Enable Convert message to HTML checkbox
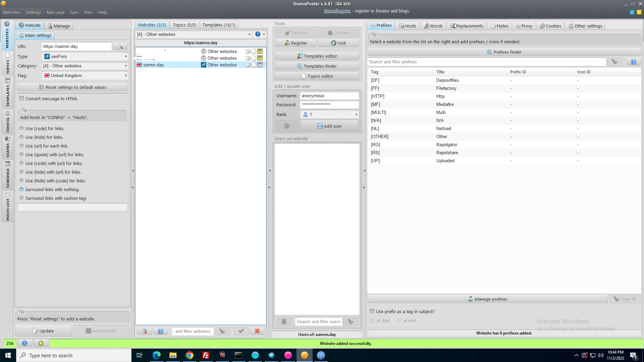 tap(21, 99)
